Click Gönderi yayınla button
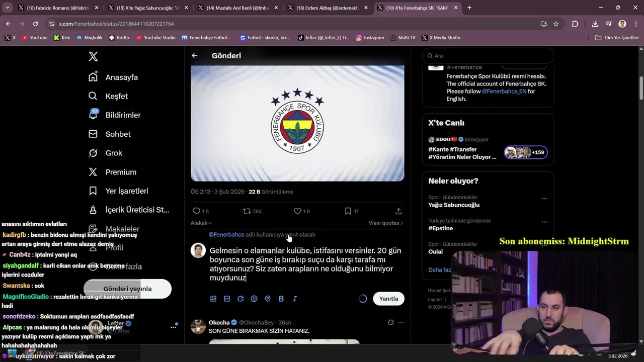Viewport: 644px width, 362px height. [x=127, y=289]
